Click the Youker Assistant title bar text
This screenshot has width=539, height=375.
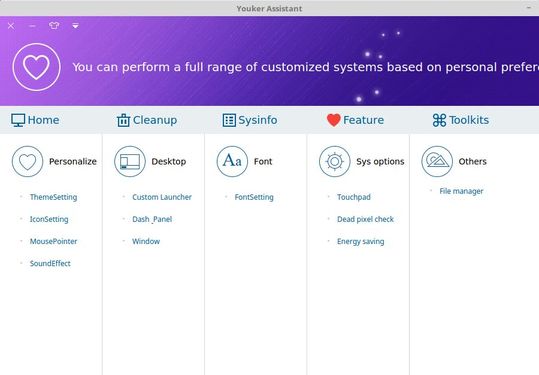pos(269,8)
